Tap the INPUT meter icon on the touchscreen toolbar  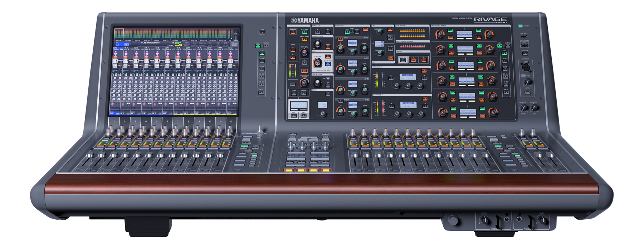click(234, 44)
